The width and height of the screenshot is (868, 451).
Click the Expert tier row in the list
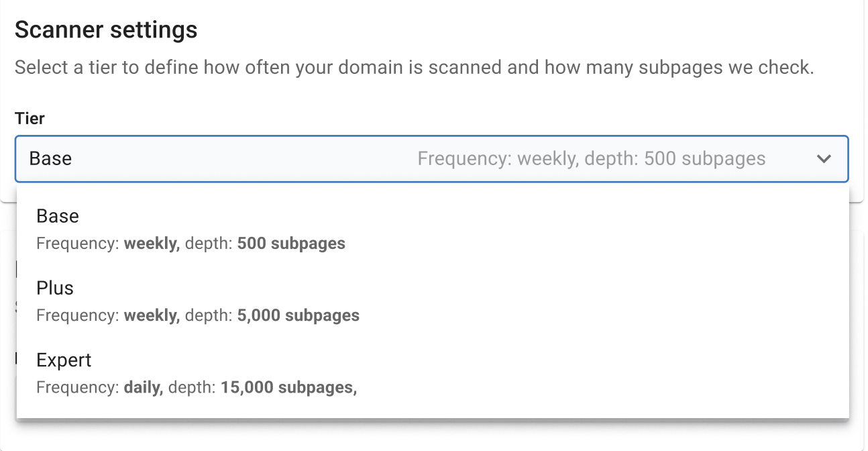pyautogui.click(x=201, y=372)
